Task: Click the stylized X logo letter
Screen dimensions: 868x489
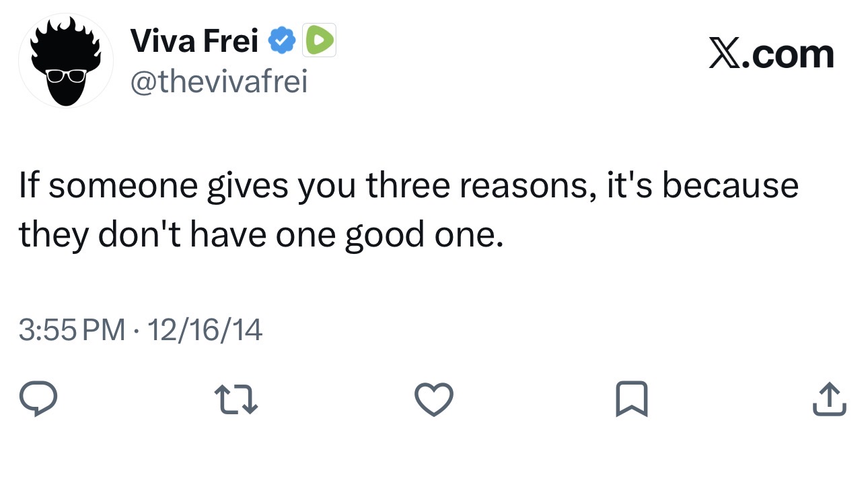Action: click(723, 55)
